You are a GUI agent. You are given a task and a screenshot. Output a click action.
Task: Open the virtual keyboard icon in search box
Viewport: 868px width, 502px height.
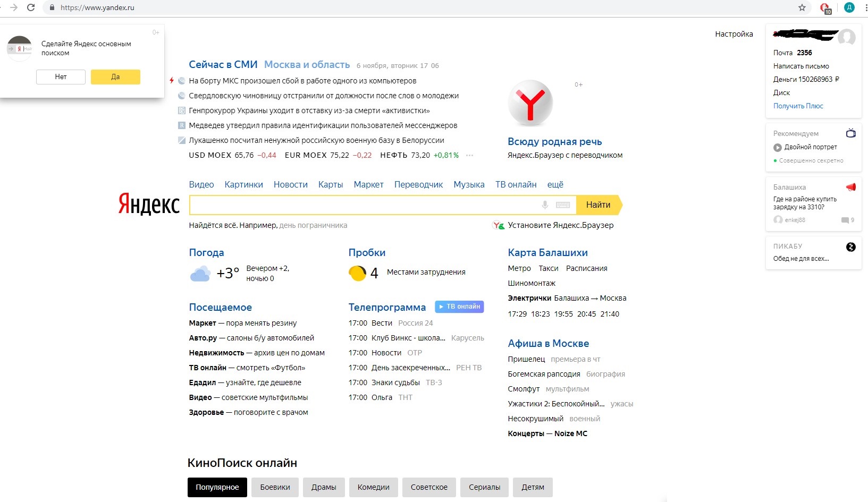pyautogui.click(x=563, y=205)
